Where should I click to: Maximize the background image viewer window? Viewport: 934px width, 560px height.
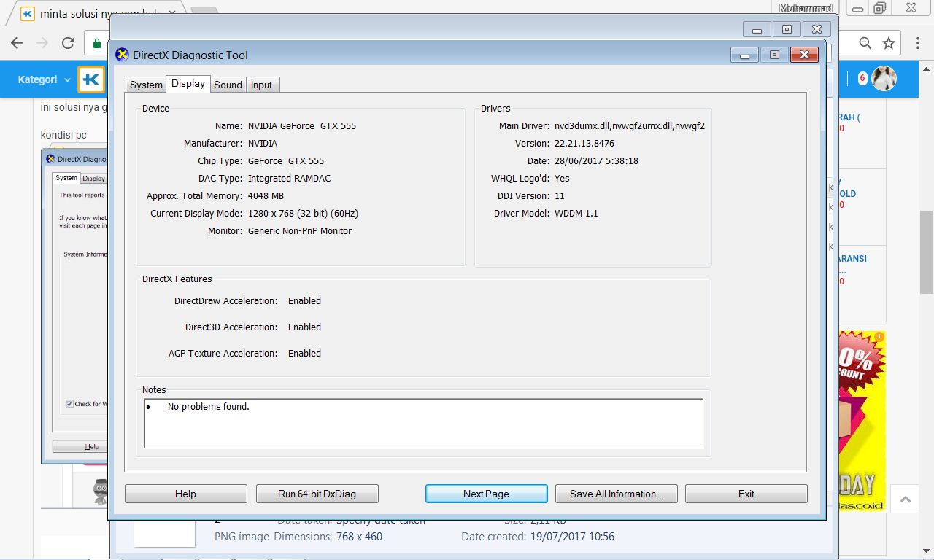[787, 29]
